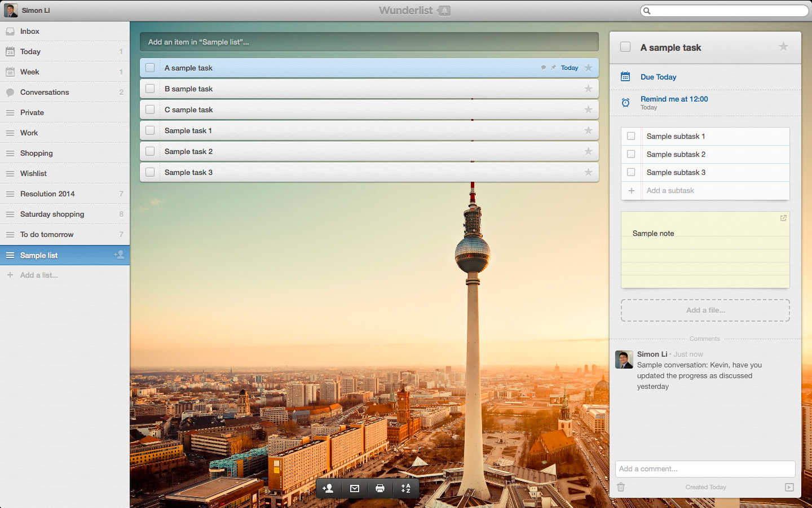Mark 'Sample task 1' complete

coord(150,130)
